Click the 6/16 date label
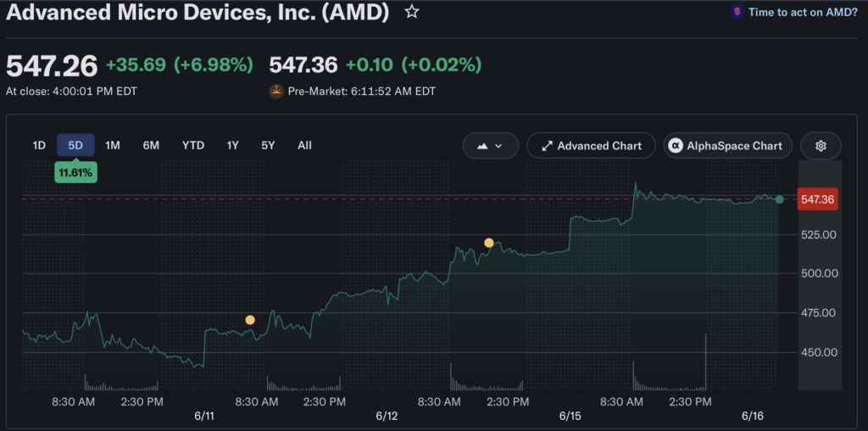 pos(753,416)
